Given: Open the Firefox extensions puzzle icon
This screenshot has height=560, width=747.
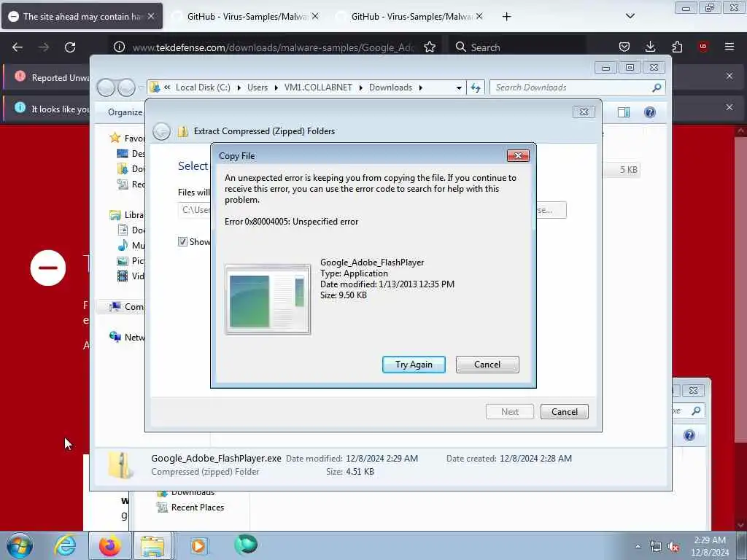Looking at the screenshot, I should pyautogui.click(x=677, y=47).
